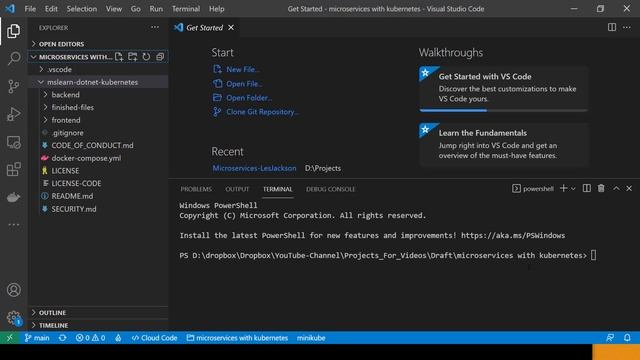Open the Help menu
This screenshot has width=640, height=360.
pos(217,9)
